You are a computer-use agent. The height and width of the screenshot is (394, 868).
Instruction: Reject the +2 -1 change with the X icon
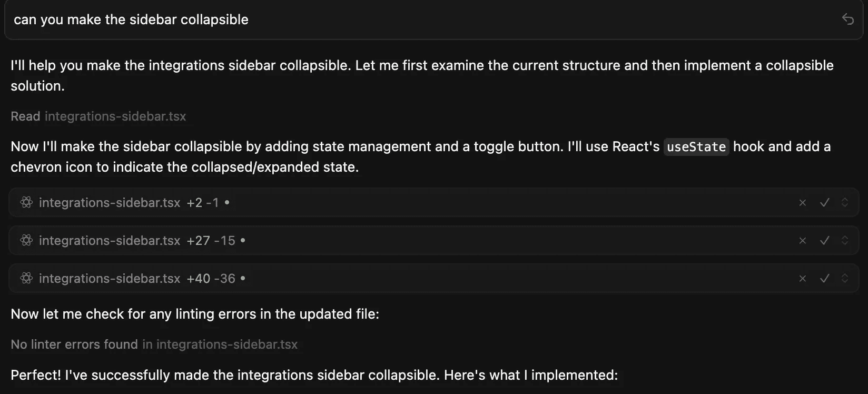point(803,203)
